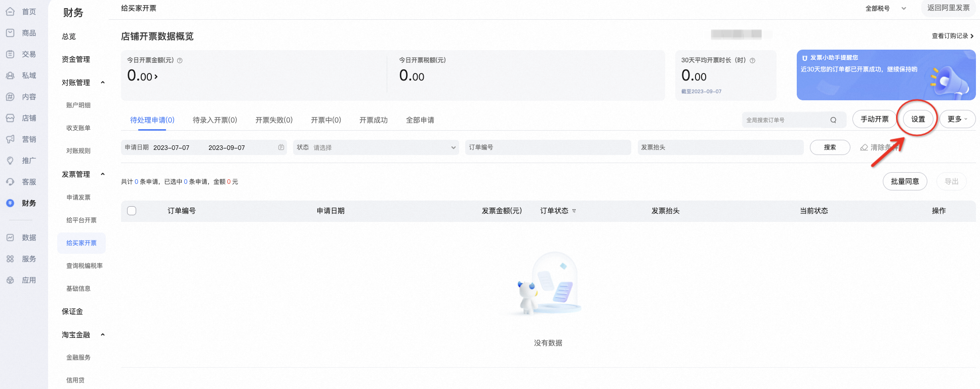The image size is (980, 389).
Task: Open the 推广 promotion icon in sidebar
Action: pos(10,161)
